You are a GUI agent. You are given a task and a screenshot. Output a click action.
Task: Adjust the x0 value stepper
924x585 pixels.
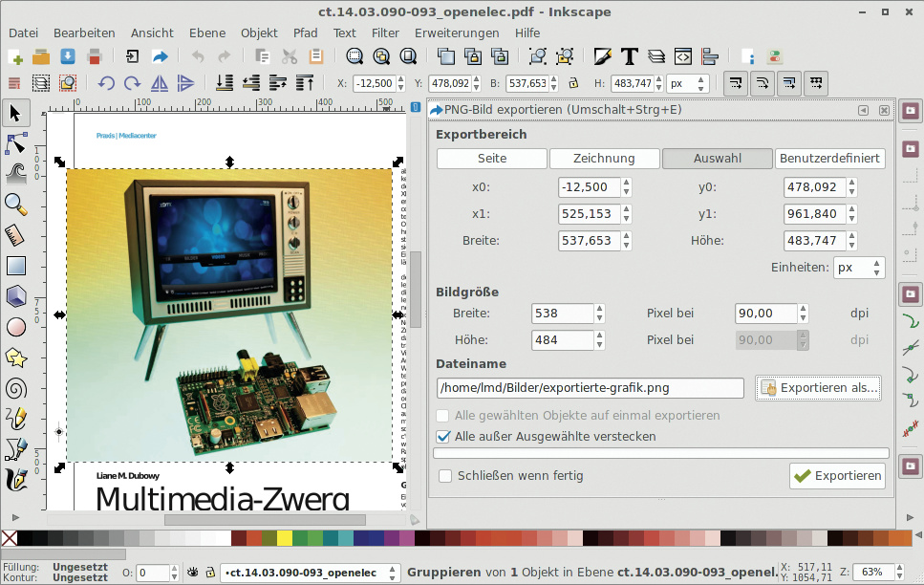coord(627,187)
